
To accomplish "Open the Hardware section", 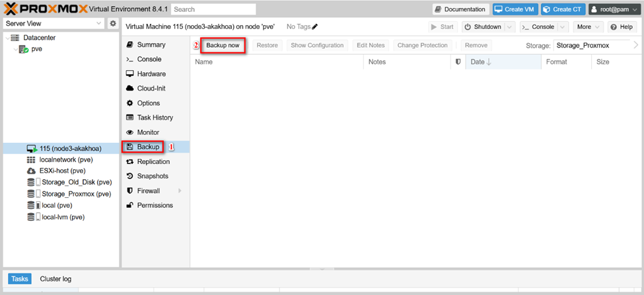I will 151,74.
